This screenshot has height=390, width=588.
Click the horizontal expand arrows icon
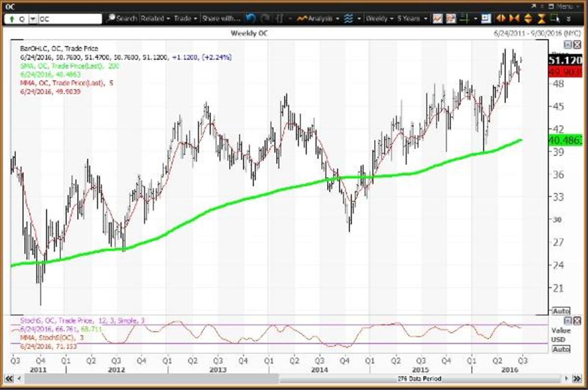point(501,19)
